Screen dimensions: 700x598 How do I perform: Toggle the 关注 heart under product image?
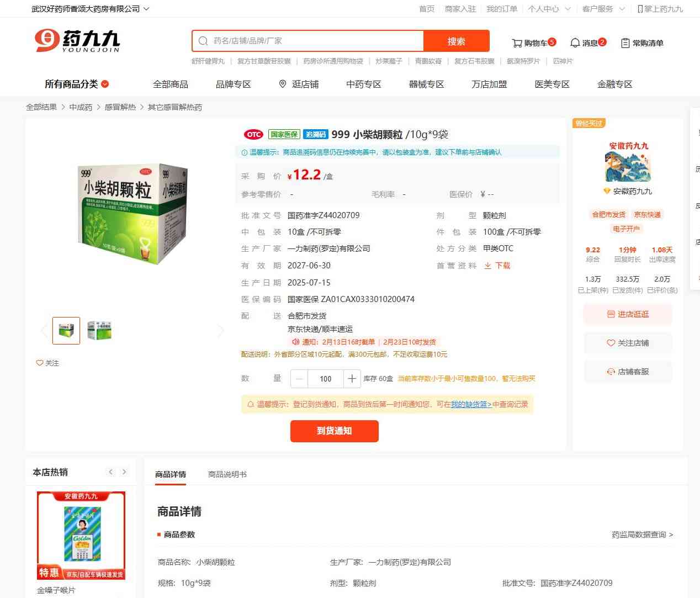coord(47,363)
